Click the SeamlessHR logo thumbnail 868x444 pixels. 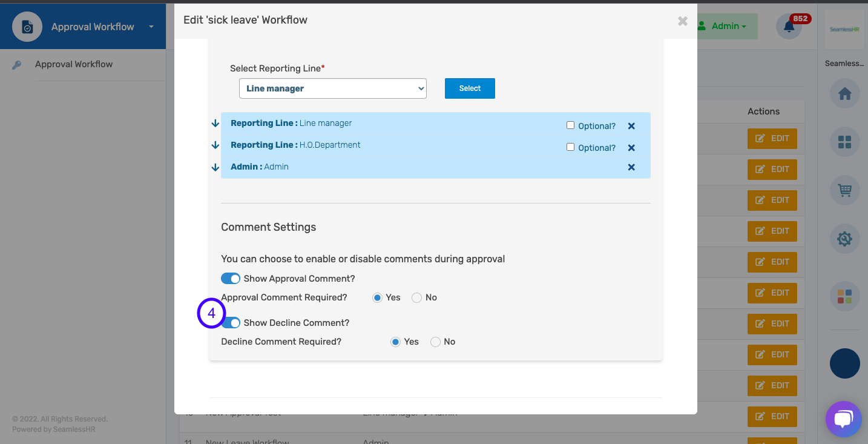click(x=844, y=30)
